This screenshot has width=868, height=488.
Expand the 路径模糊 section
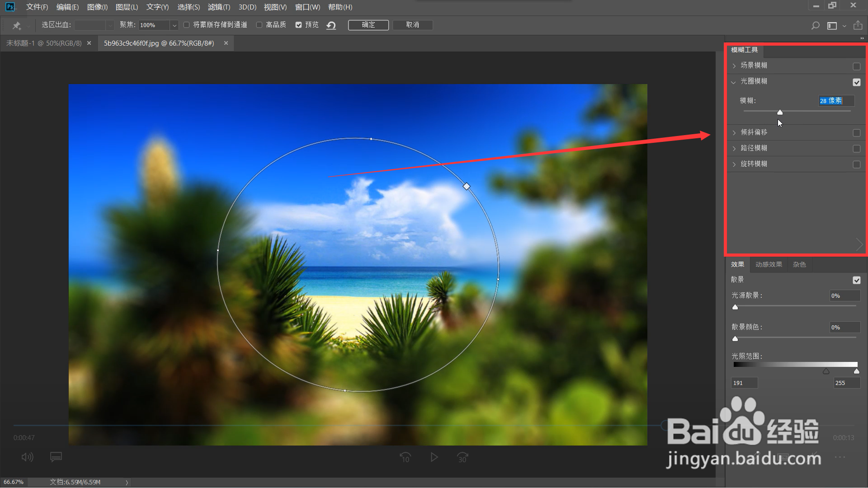[734, 149]
